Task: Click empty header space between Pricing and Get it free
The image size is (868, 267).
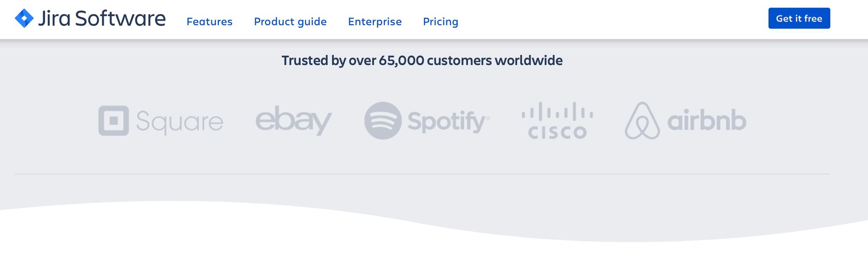Action: coord(612,19)
